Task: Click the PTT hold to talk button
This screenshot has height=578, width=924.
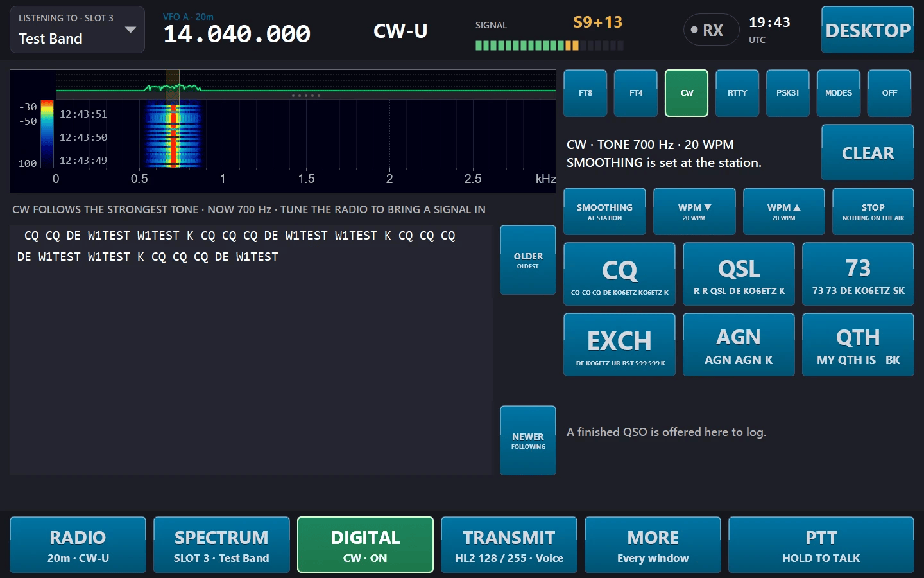Action: click(821, 545)
